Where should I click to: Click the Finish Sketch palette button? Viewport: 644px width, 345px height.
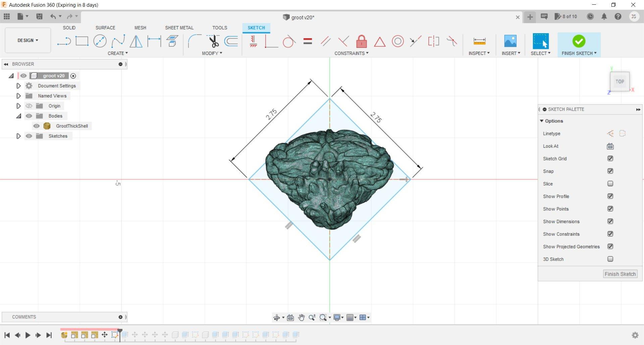point(620,274)
